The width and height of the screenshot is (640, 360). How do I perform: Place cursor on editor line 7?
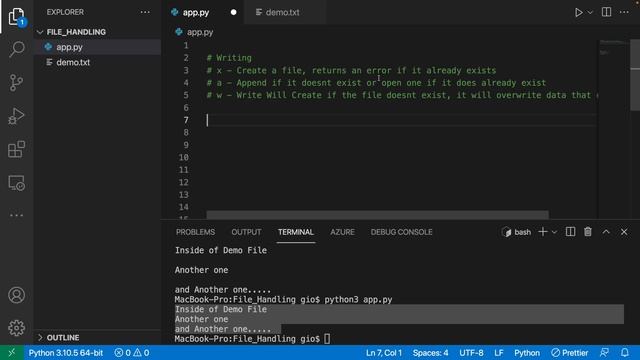(400, 120)
